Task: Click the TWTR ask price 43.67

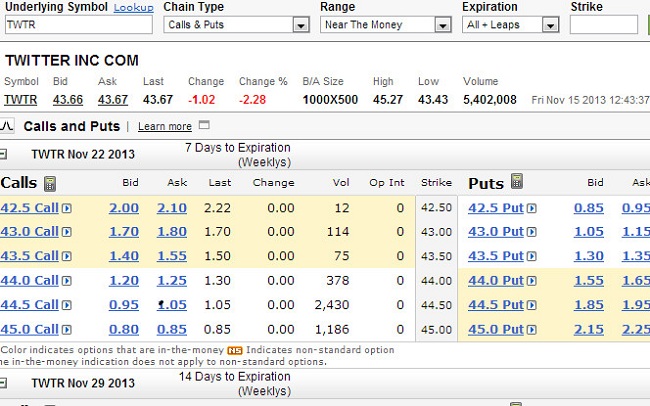Action: (x=113, y=100)
